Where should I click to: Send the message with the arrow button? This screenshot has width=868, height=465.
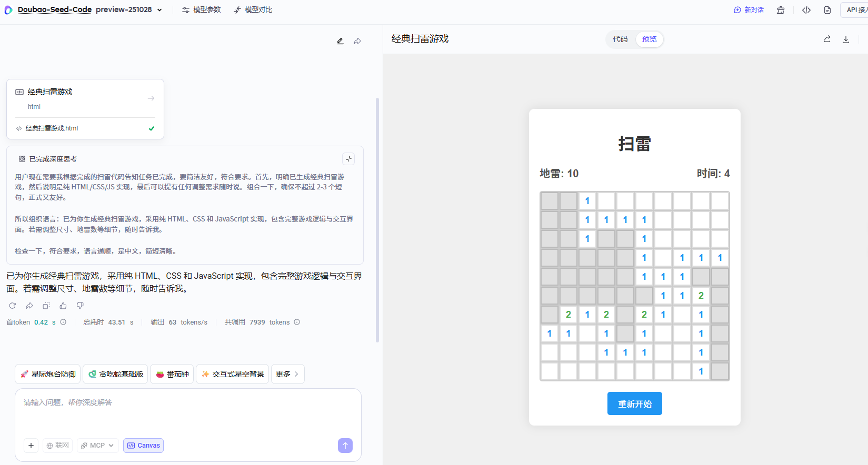click(345, 446)
